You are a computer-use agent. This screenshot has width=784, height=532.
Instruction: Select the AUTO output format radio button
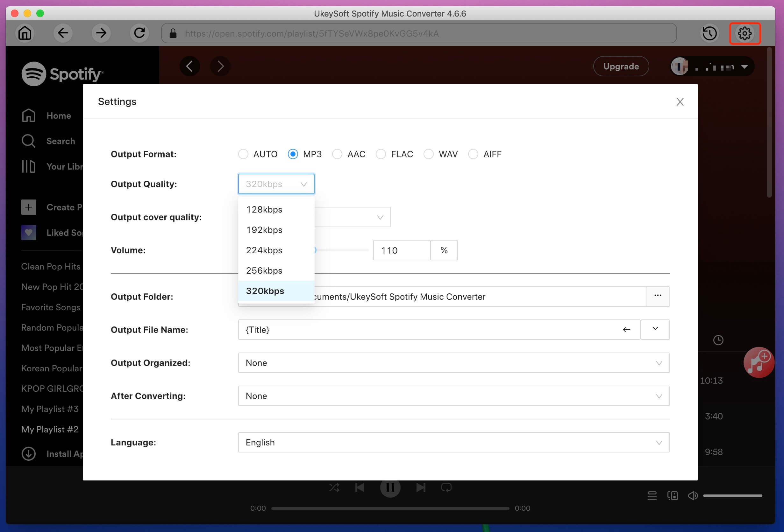(243, 154)
